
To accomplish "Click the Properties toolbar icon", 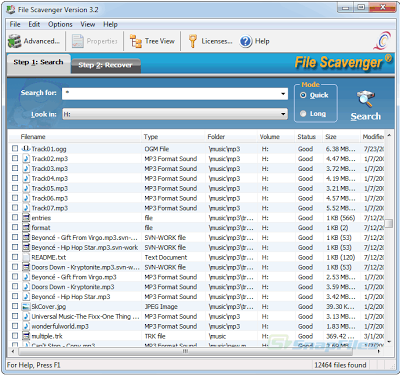I will [78, 41].
